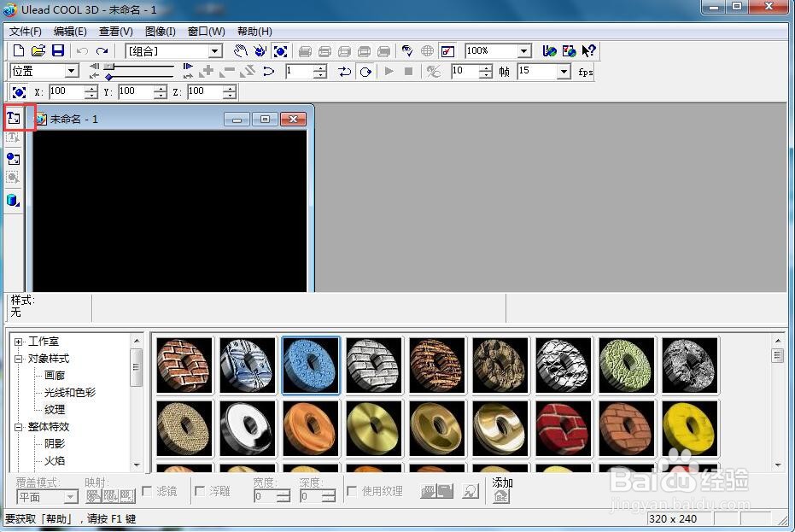This screenshot has width=795, height=532.
Task: Select 画廊 in the style tree
Action: (55, 375)
